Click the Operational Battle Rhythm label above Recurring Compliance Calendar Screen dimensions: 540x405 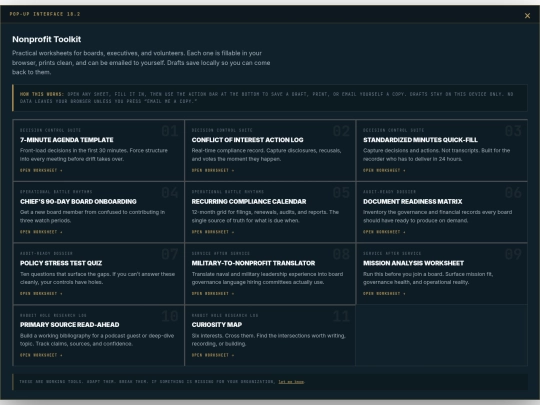tap(228, 192)
